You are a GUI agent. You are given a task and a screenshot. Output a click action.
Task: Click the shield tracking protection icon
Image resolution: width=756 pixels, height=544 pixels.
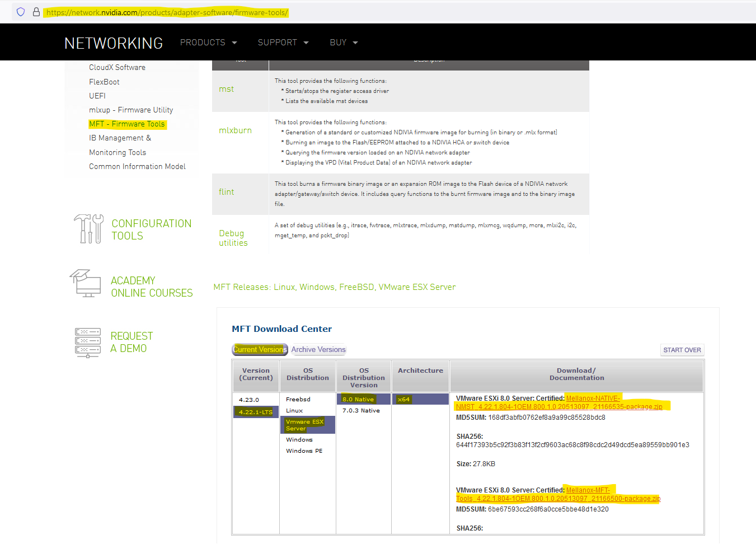(x=21, y=12)
